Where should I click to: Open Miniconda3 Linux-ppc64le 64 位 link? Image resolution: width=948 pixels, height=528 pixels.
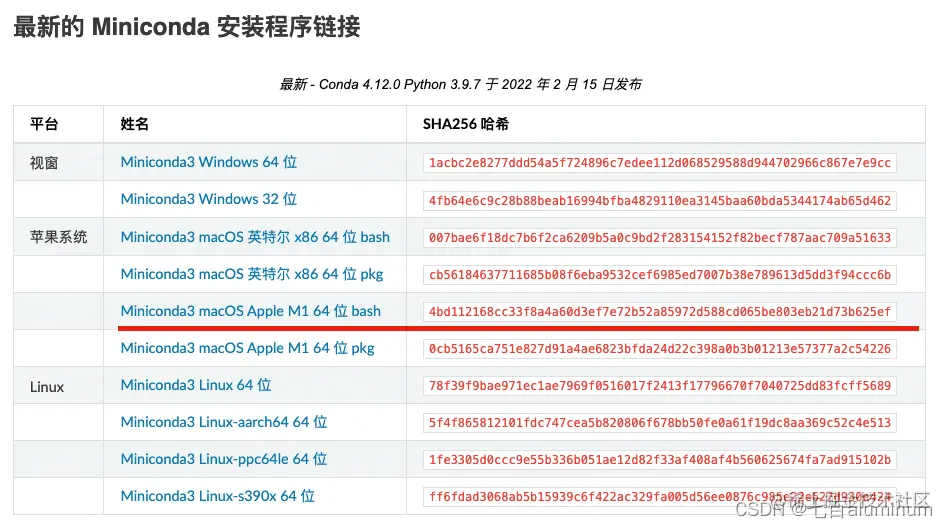click(x=224, y=459)
